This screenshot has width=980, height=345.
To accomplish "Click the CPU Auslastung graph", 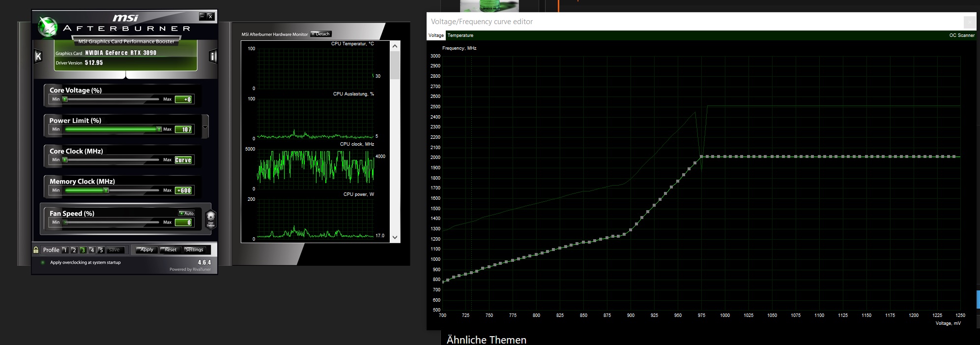I will pyautogui.click(x=316, y=119).
